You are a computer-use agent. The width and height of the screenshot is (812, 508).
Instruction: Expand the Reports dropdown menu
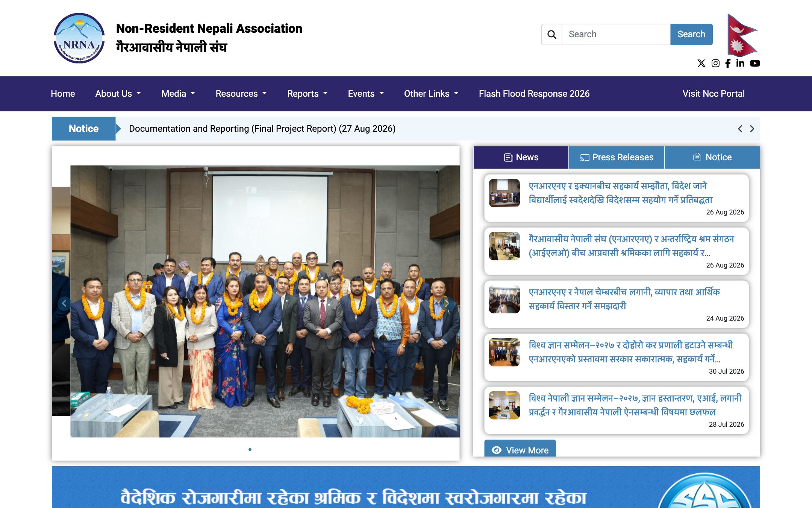(x=308, y=94)
